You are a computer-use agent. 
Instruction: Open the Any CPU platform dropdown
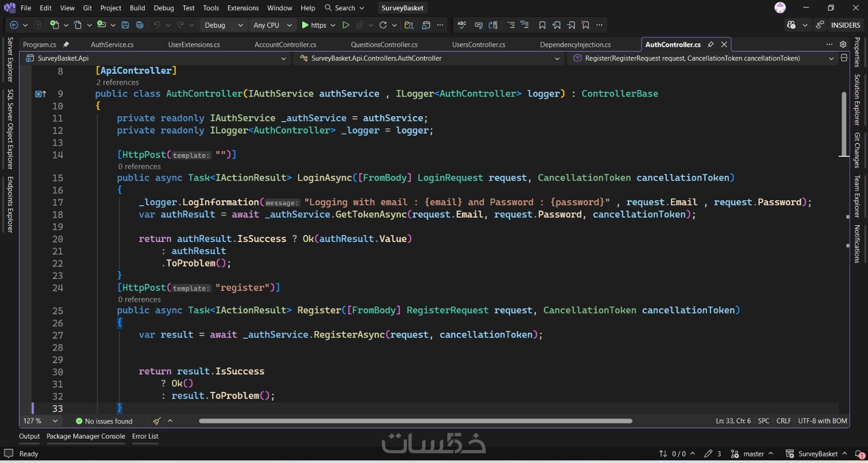[x=272, y=25]
